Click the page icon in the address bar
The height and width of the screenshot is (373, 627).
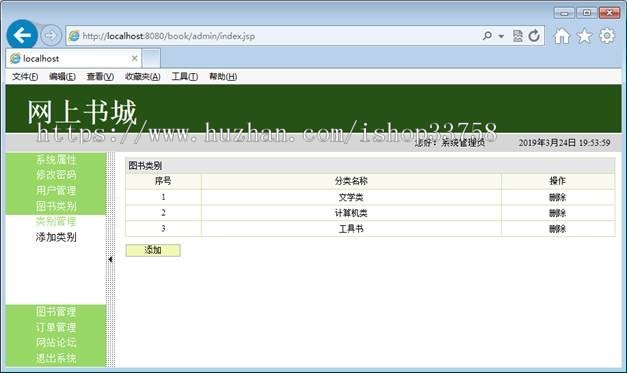coord(74,36)
